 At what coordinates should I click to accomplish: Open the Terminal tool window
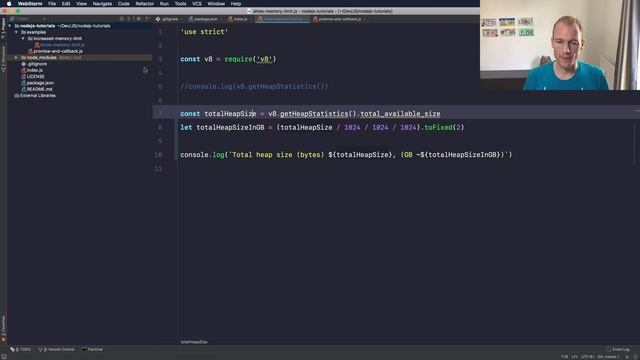[x=92, y=349]
